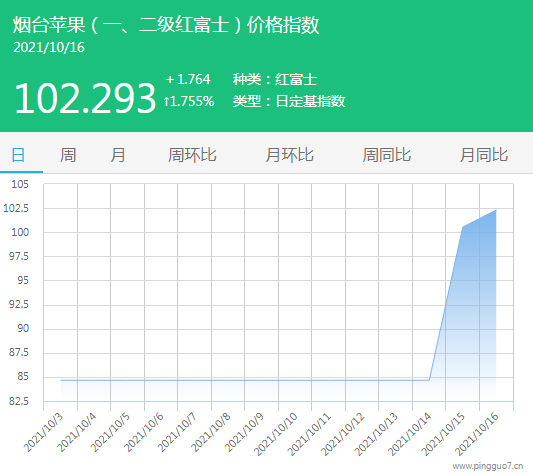Screen dimensions: 533x475
Task: Select the 日 daily tab
Action: (18, 155)
